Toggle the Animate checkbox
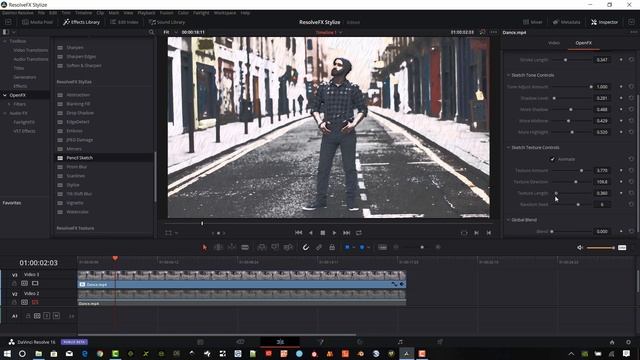 coord(552,159)
